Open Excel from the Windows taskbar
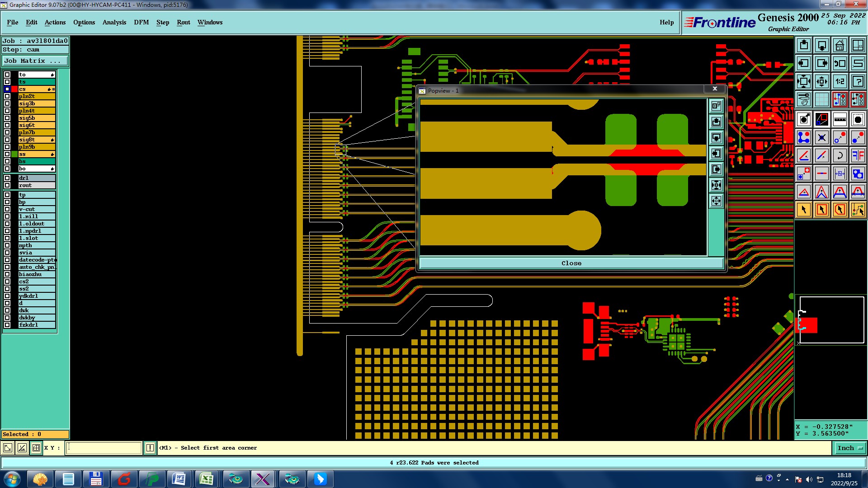Screen dimensions: 868x488 click(207, 479)
